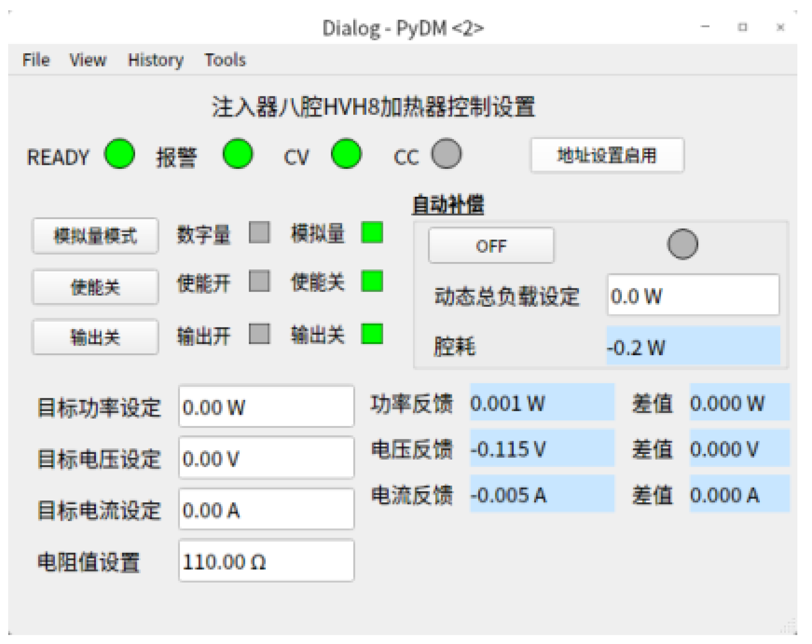Open the History menu

click(x=155, y=60)
